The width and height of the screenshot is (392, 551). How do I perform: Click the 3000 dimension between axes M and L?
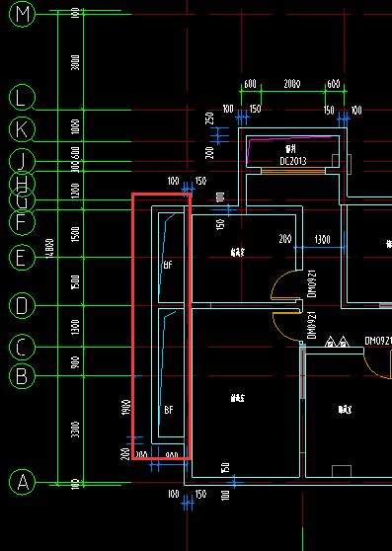point(75,62)
